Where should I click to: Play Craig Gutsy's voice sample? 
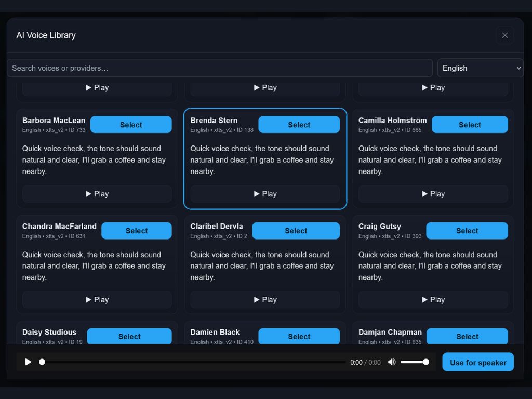[x=433, y=299]
